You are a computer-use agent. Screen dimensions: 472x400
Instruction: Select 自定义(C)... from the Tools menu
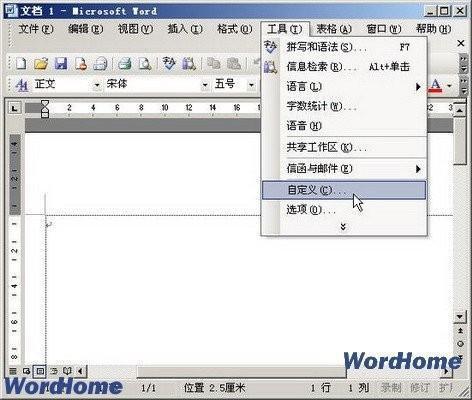pos(344,190)
